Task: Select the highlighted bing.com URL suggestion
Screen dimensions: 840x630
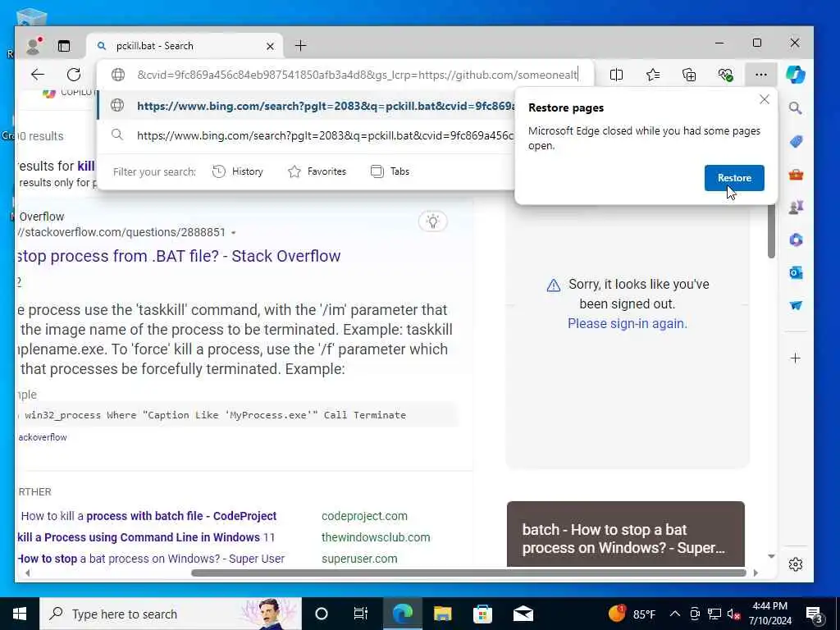Action: coord(307,106)
